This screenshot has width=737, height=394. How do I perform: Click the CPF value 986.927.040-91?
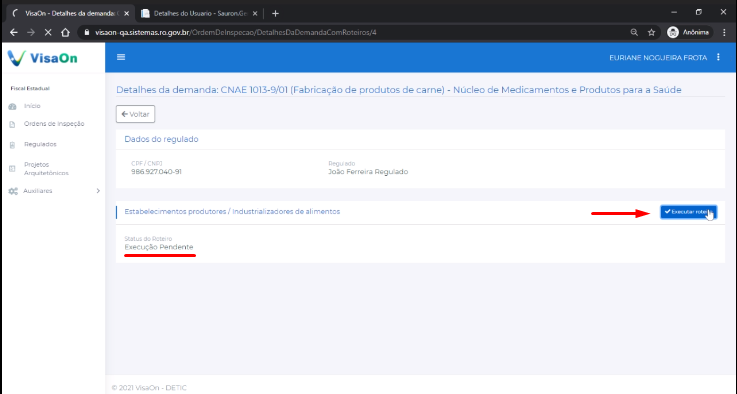click(x=156, y=172)
